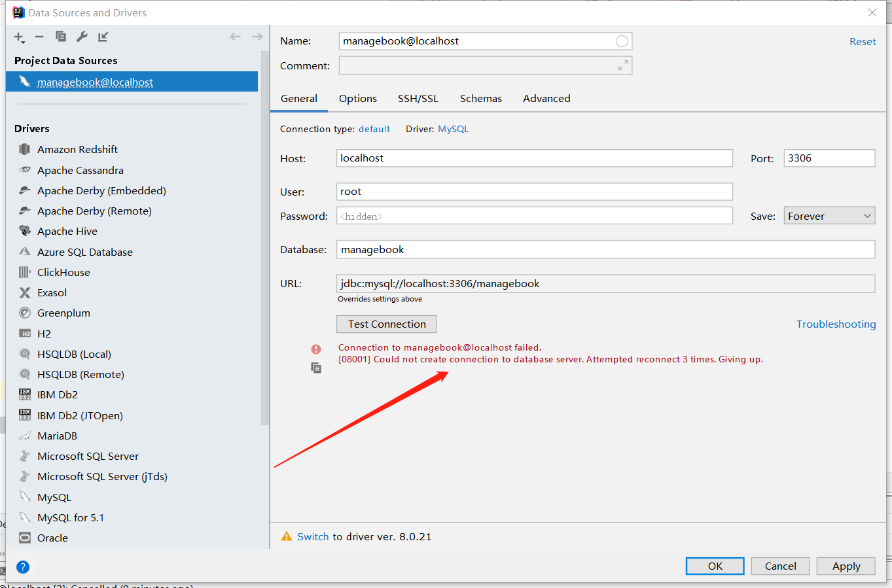Focus the URL input field
Screen dimensions: 892x588
tap(605, 283)
